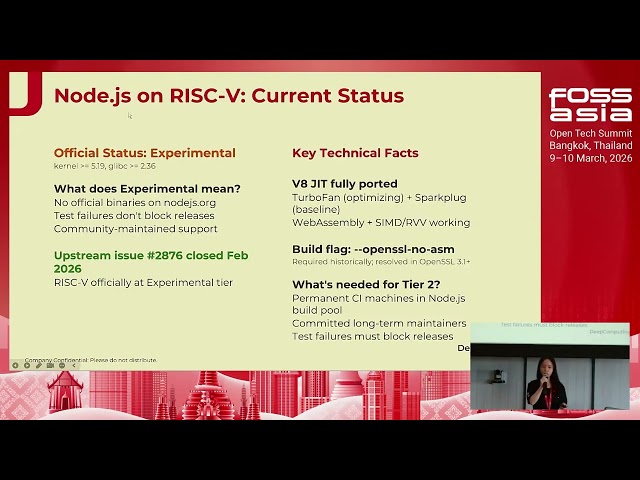Screen dimensions: 640x480
Task: Collapse slideshow controls with the chevron
Action: click(x=74, y=365)
